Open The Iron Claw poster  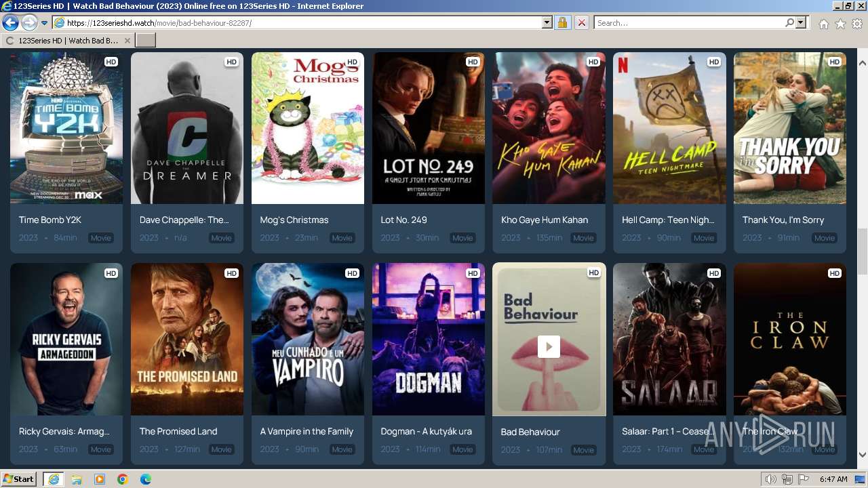790,339
